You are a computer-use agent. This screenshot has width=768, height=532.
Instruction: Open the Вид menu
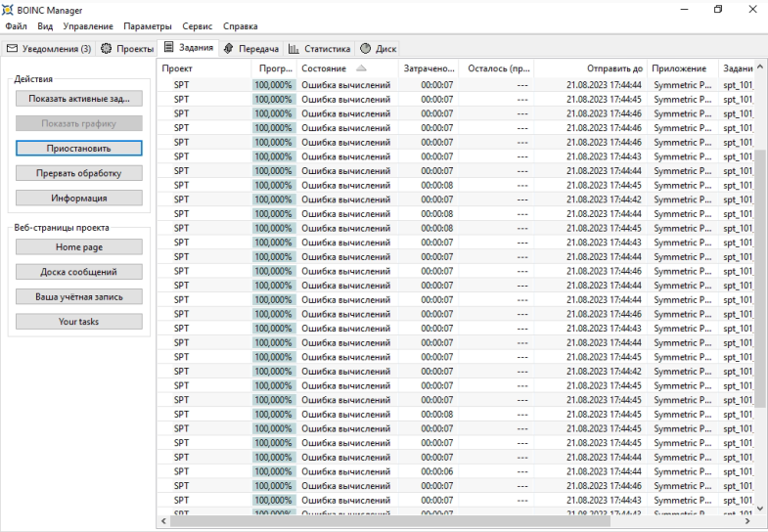click(45, 26)
